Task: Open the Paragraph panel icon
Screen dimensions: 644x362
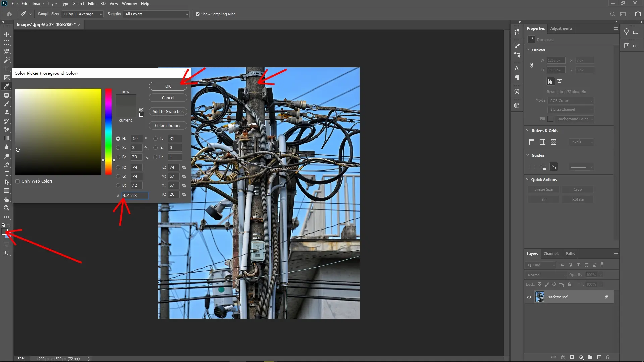Action: (517, 78)
